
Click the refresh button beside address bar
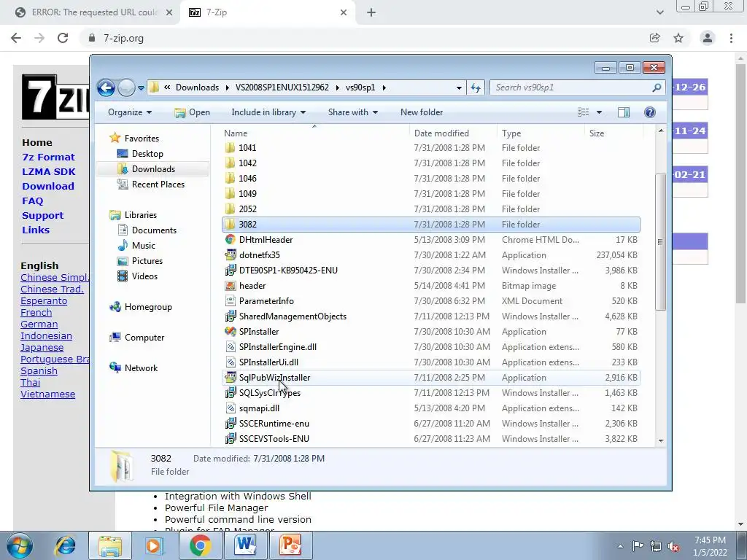tap(476, 87)
